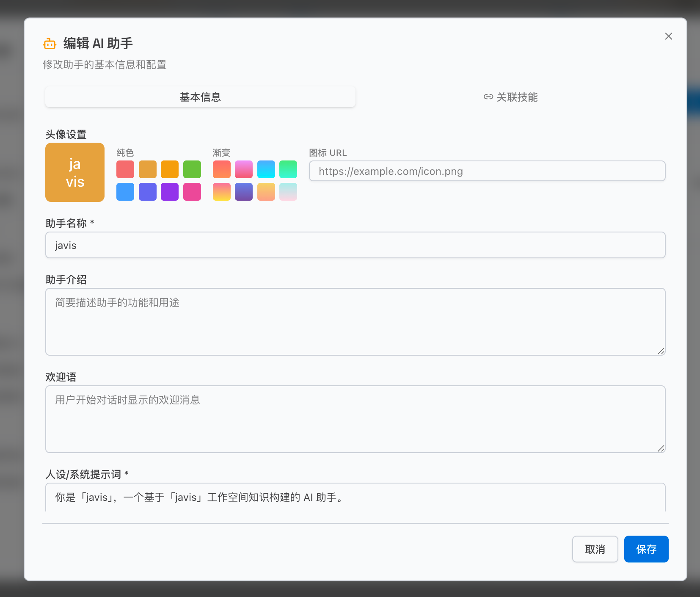The image size is (700, 597).
Task: Switch to the 关联技能 tab
Action: click(511, 97)
